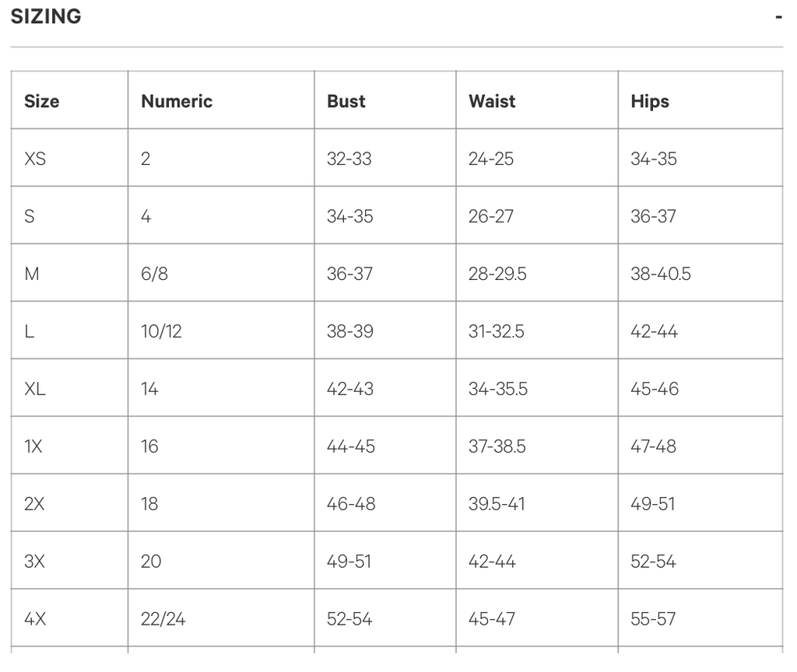Click the 24-25 waist measurement
Viewport: 797px width, 672px height.
tap(491, 159)
